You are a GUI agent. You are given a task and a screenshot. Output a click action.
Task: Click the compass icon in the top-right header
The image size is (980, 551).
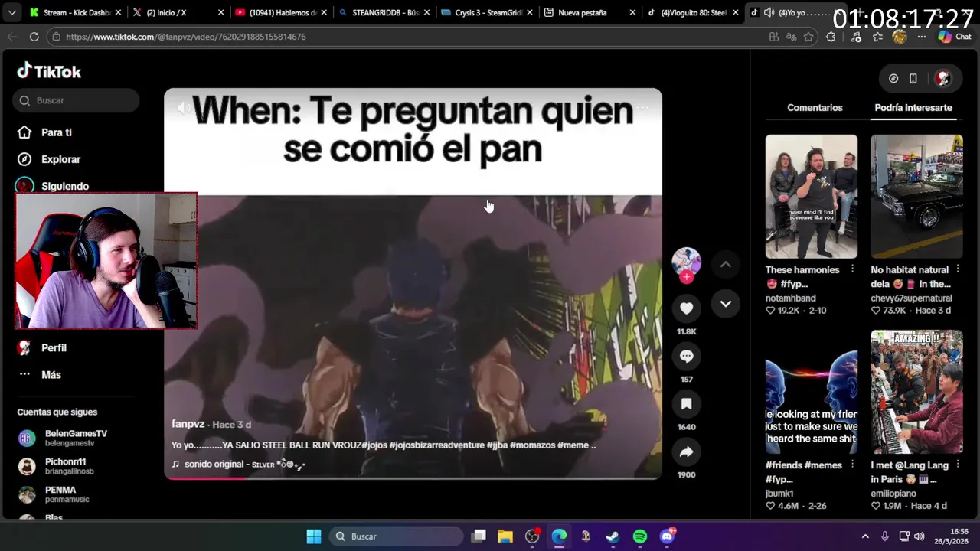893,78
